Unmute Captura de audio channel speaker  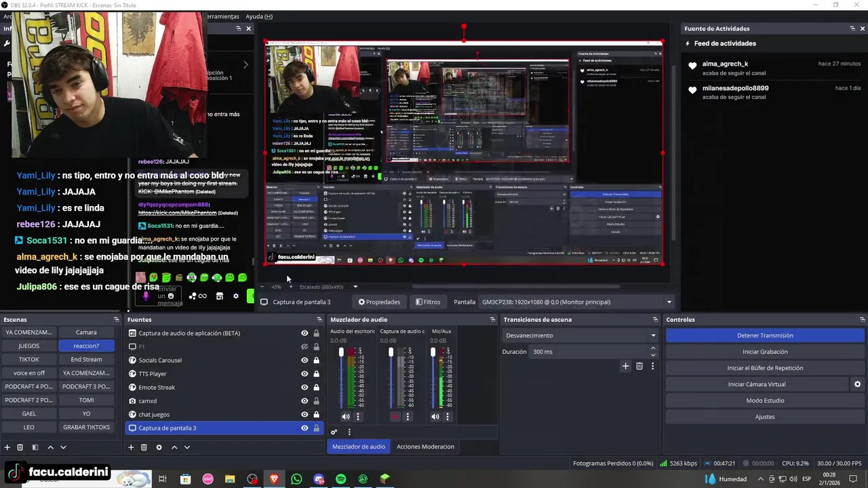[395, 417]
